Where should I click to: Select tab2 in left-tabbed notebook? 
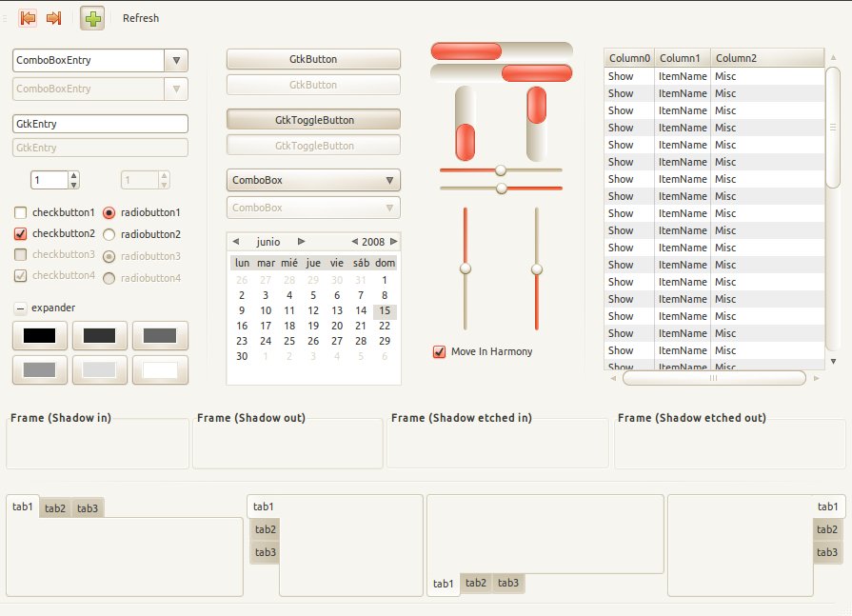(x=266, y=529)
